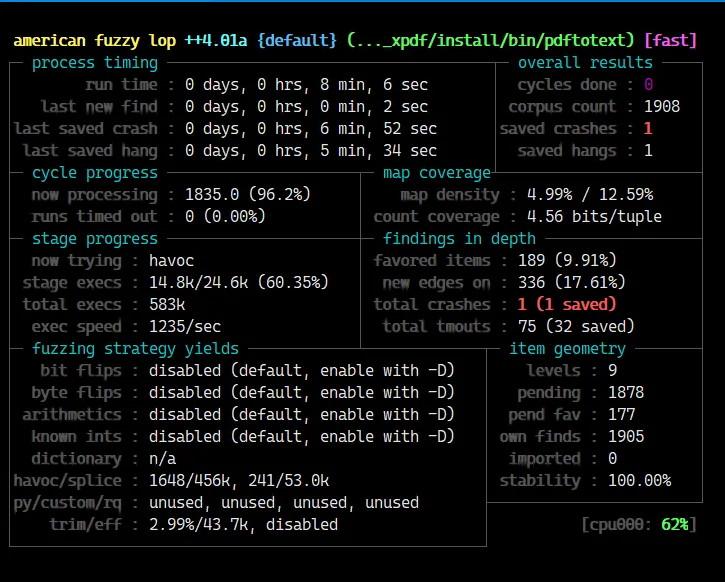Click the pending value '1878'
725x582 pixels.
pos(626,393)
